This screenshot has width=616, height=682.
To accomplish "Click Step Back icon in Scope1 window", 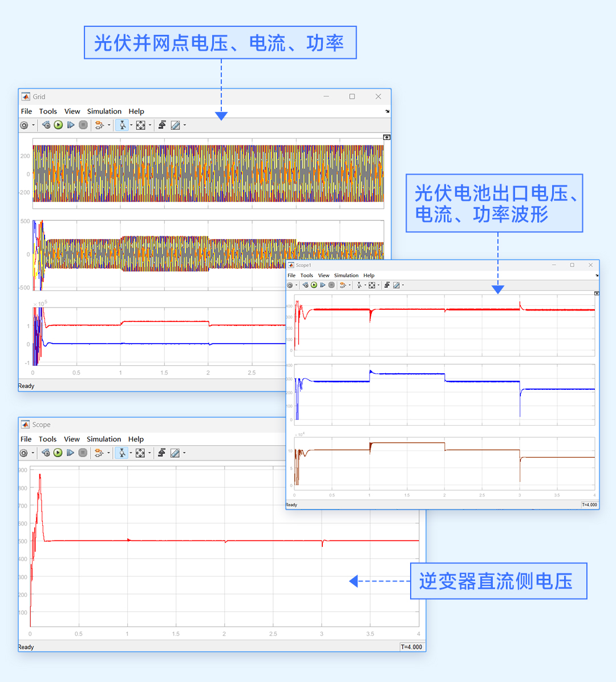I will coord(305,285).
